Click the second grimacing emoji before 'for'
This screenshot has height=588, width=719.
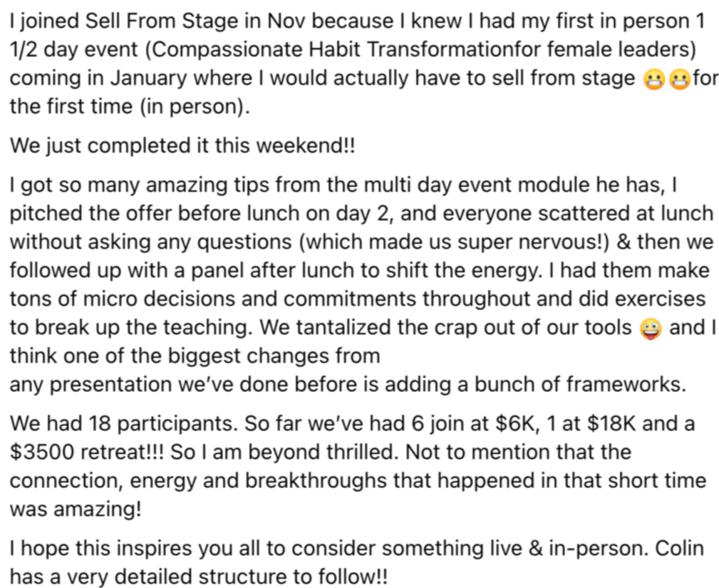tap(680, 80)
